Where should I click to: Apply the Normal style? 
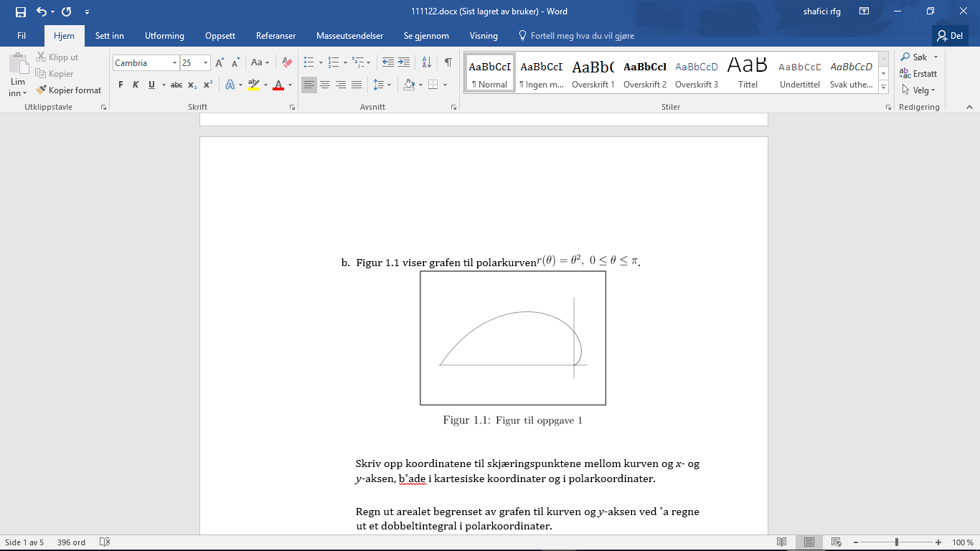click(x=490, y=73)
